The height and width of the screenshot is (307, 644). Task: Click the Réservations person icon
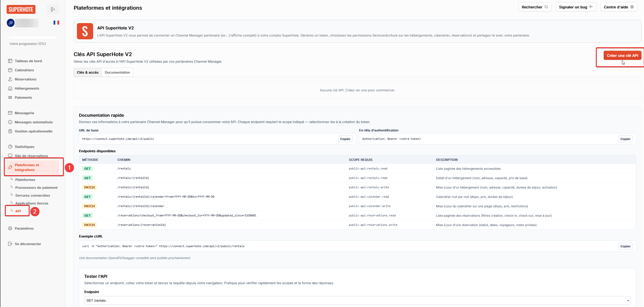pos(10,79)
